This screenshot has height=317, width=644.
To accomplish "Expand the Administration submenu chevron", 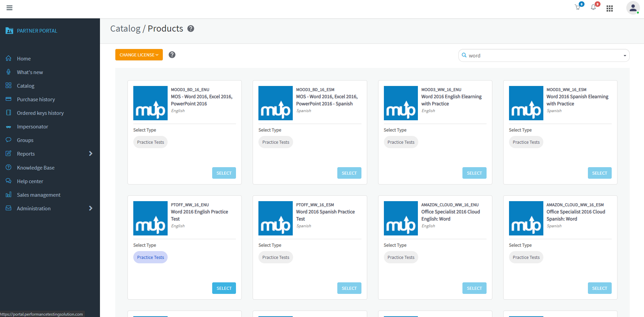I will [x=90, y=208].
